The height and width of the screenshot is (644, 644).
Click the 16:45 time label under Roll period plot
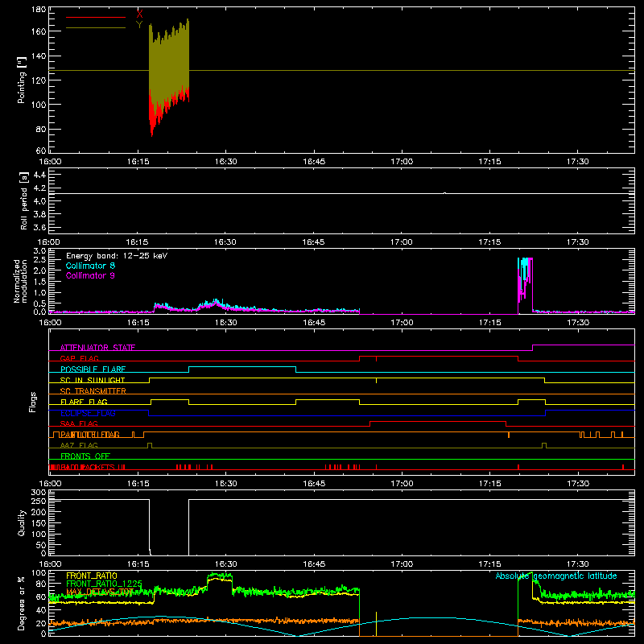coord(314,242)
